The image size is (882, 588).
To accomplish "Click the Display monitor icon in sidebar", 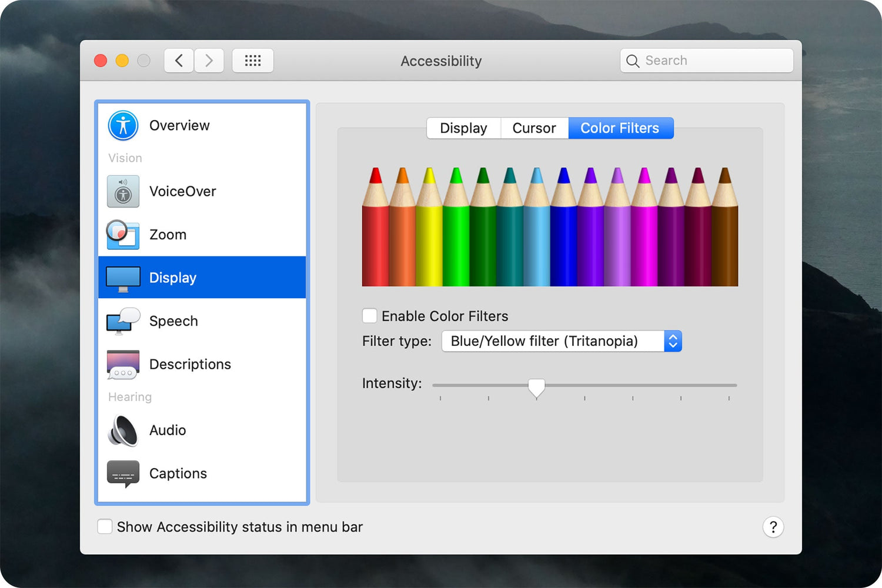I will [x=122, y=277].
